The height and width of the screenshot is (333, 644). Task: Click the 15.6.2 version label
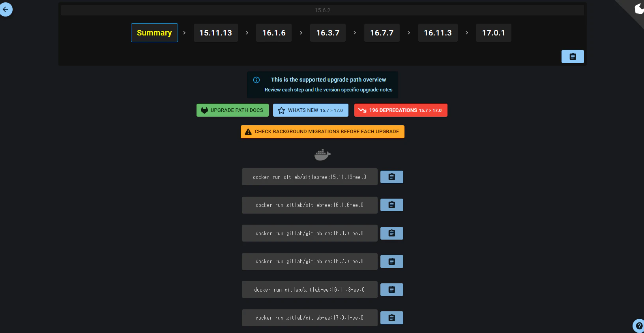tap(322, 10)
